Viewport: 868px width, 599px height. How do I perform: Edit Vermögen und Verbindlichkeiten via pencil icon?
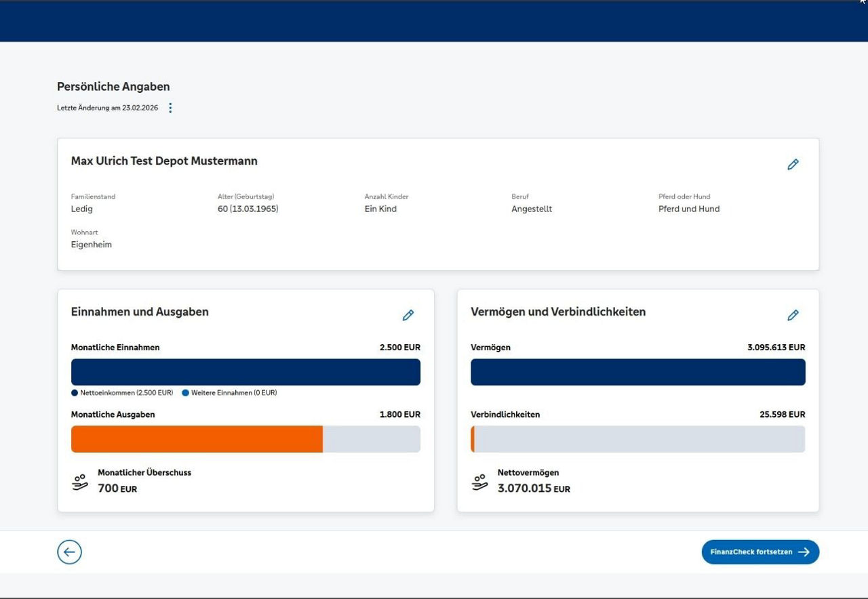tap(793, 314)
